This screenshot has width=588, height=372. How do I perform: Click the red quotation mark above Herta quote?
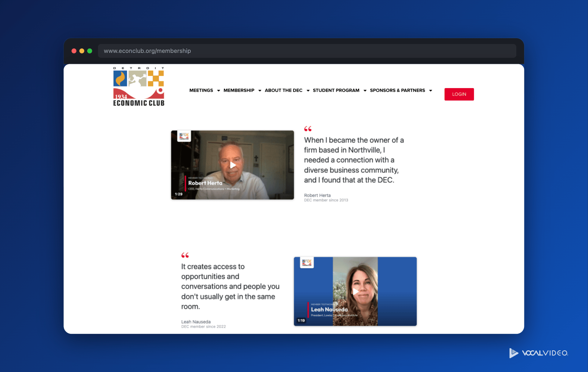click(x=308, y=129)
